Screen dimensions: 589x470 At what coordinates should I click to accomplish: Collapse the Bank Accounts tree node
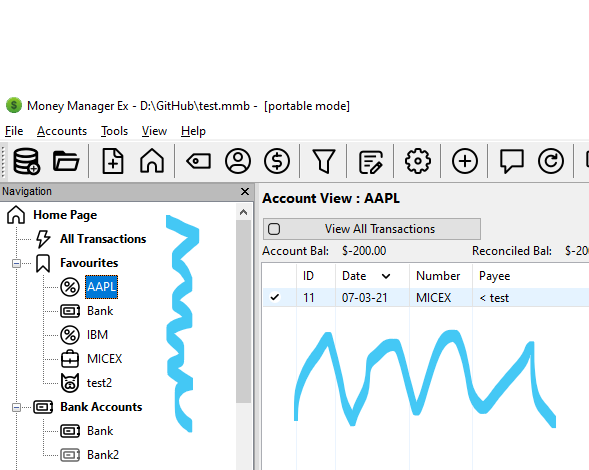(16, 407)
